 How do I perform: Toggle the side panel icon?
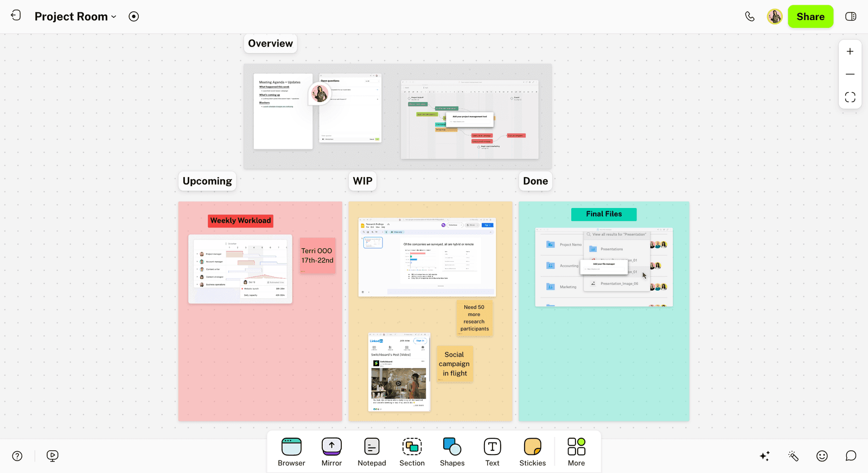tap(851, 16)
